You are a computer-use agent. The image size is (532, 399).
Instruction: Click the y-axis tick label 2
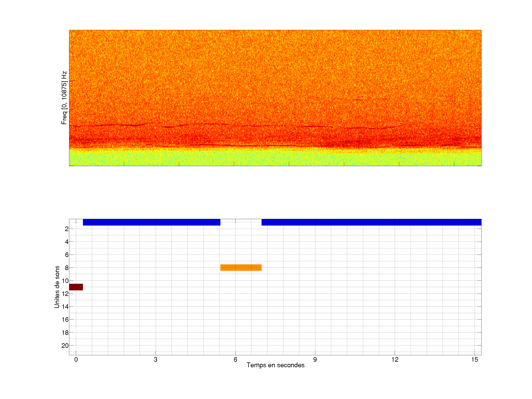(x=67, y=229)
